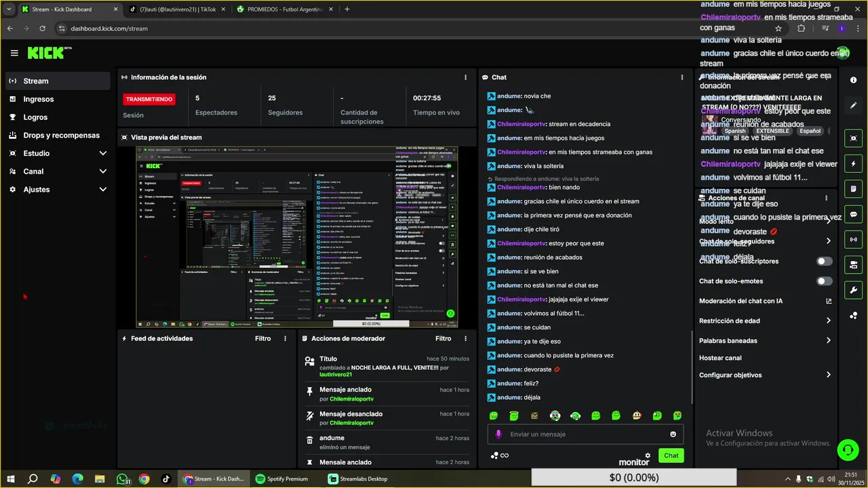Click the channel actions icon in the right rail
The height and width of the screenshot is (488, 868).
853,264
